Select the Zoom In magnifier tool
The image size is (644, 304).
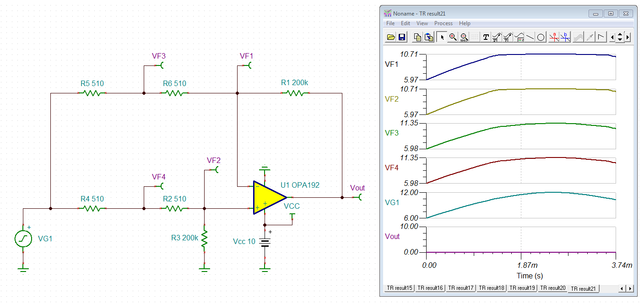[x=452, y=37]
